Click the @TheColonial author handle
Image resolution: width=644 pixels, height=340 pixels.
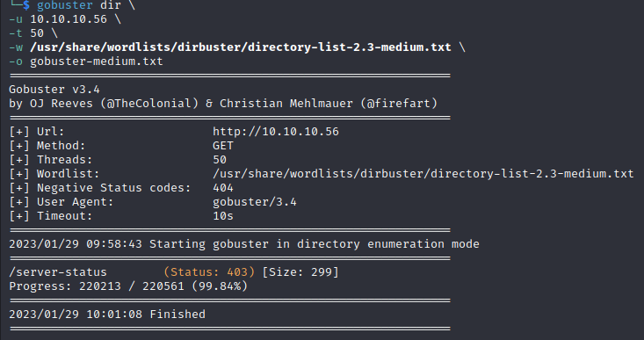pyautogui.click(x=149, y=104)
